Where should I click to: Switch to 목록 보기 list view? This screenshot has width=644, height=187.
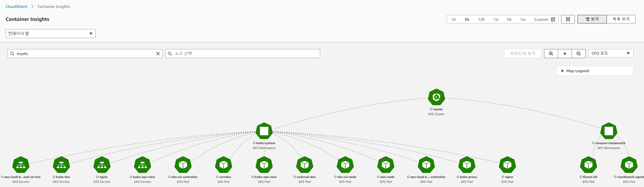(x=621, y=19)
